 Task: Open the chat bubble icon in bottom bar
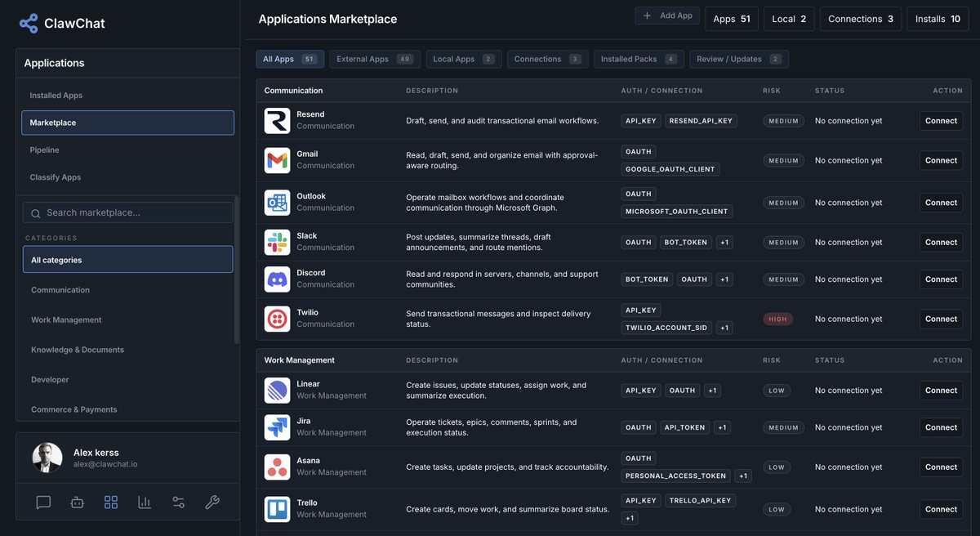point(43,502)
